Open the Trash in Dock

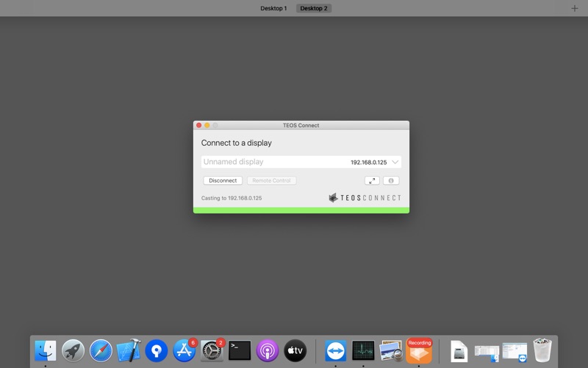pyautogui.click(x=542, y=350)
